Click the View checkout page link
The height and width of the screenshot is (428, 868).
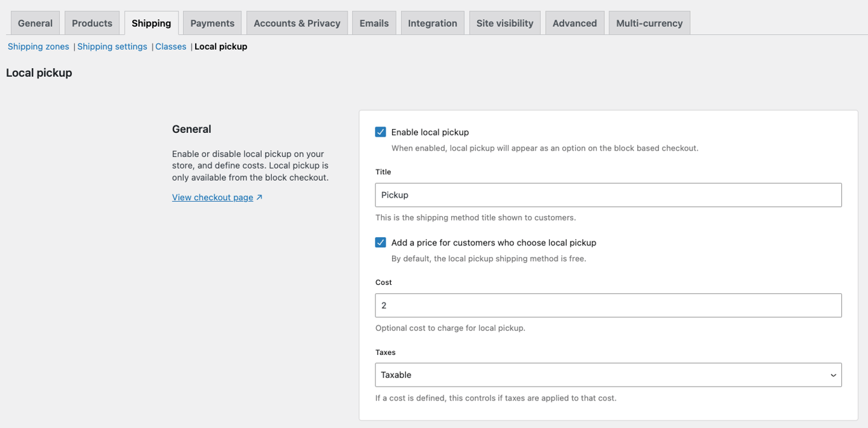[212, 197]
